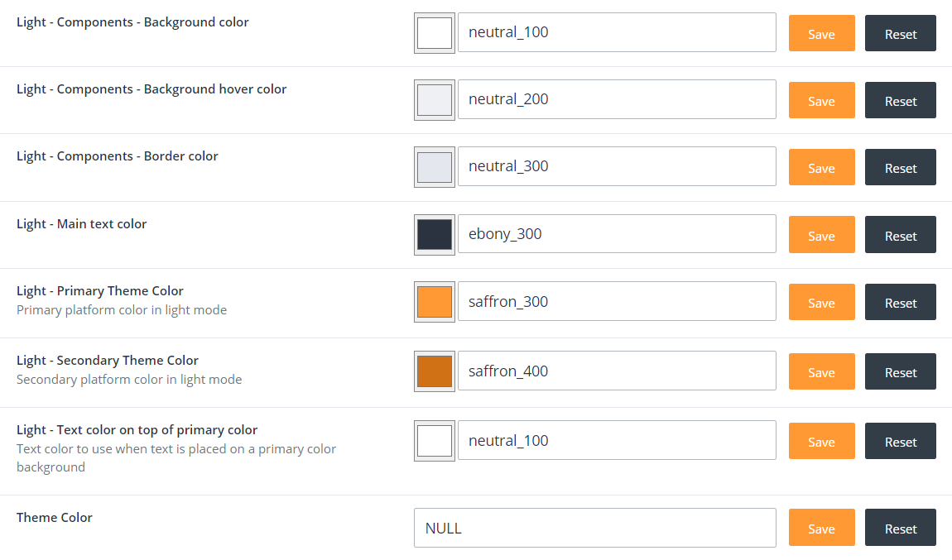Click the Background hover color swatch
Image resolution: width=952 pixels, height=560 pixels.
(x=435, y=100)
